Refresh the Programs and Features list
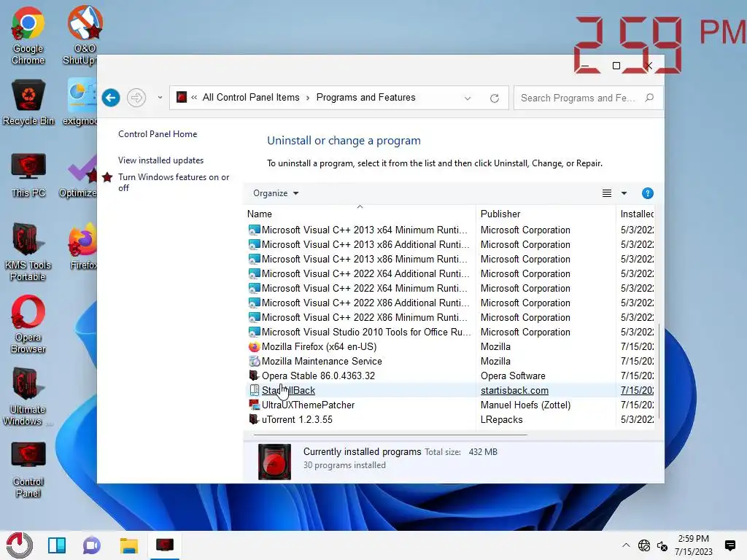747x560 pixels. click(x=495, y=98)
